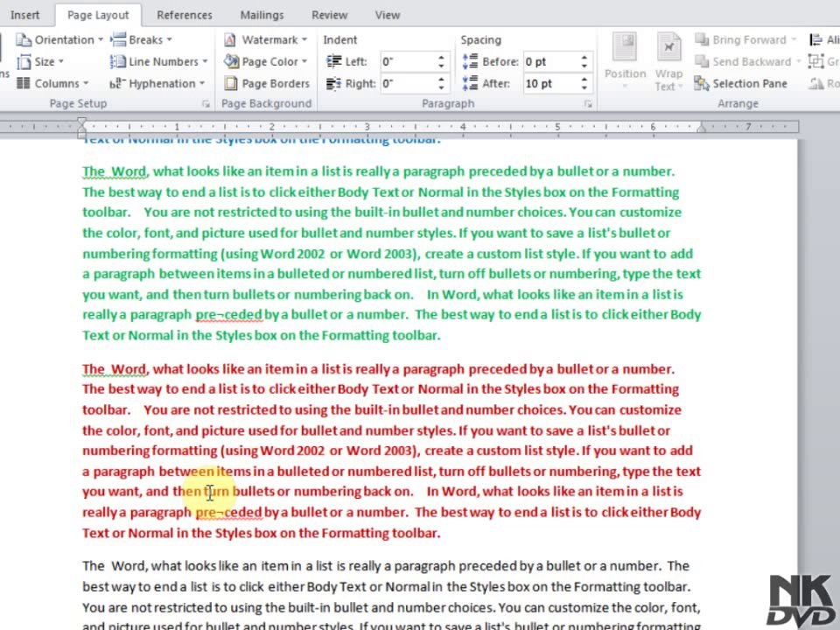840x630 pixels.
Task: Expand the Hyphenation dropdown arrow
Action: click(202, 84)
